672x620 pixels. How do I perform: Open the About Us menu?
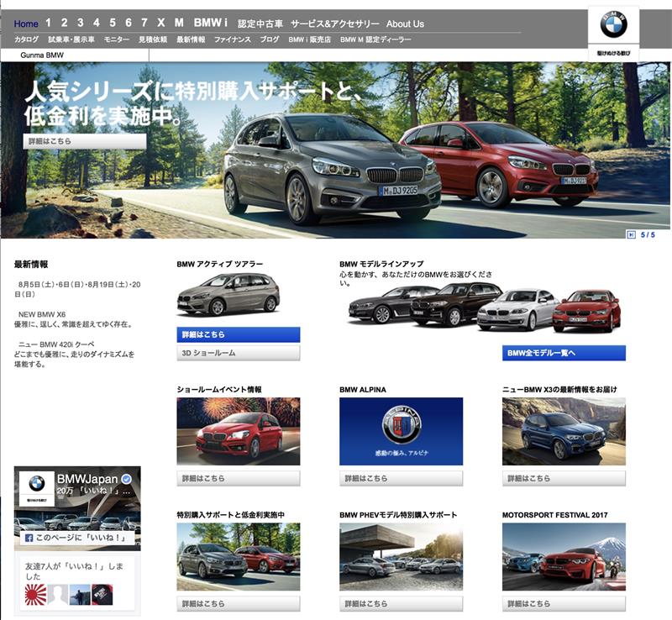pos(405,24)
